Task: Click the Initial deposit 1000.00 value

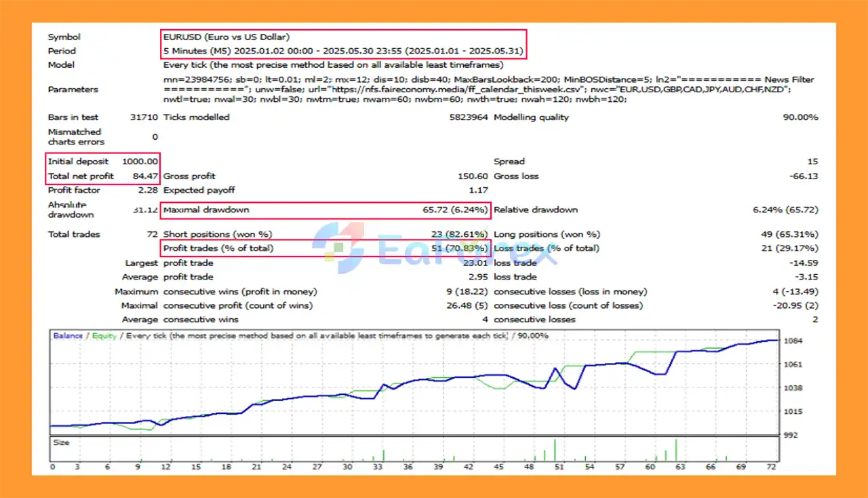Action: [x=140, y=161]
